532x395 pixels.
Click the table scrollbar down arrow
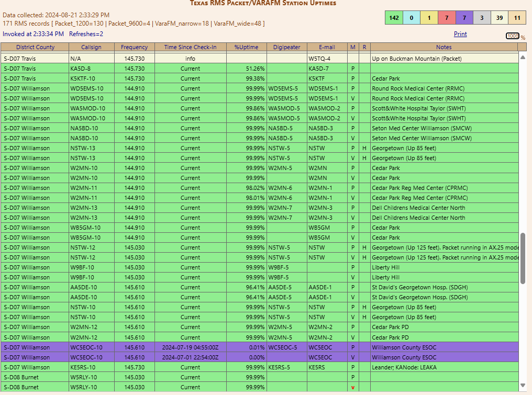pyautogui.click(x=523, y=385)
